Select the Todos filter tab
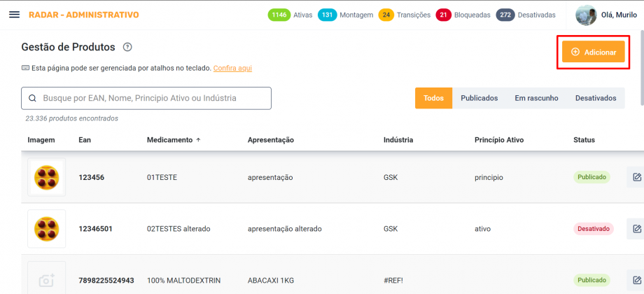This screenshot has height=294, width=644. coord(433,98)
